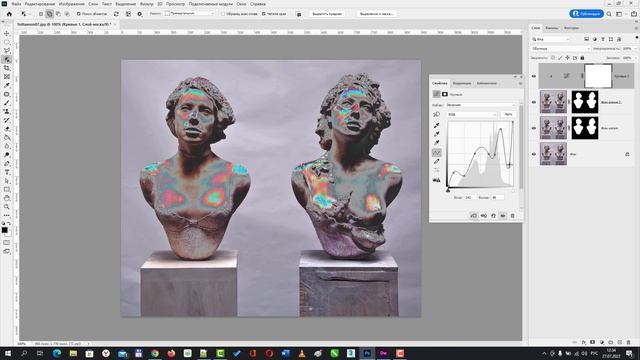This screenshot has height=360, width=640.
Task: Click the gray point eyedropper in Curves
Action: pos(437,134)
